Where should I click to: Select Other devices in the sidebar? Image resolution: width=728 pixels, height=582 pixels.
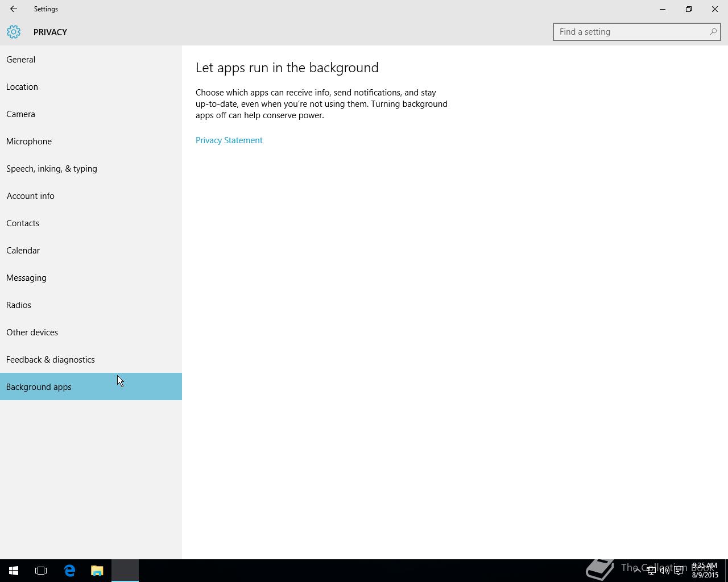tap(91, 332)
